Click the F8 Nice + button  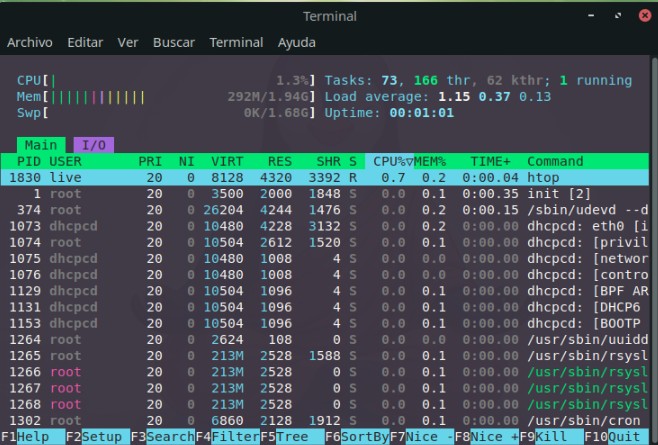(487, 437)
